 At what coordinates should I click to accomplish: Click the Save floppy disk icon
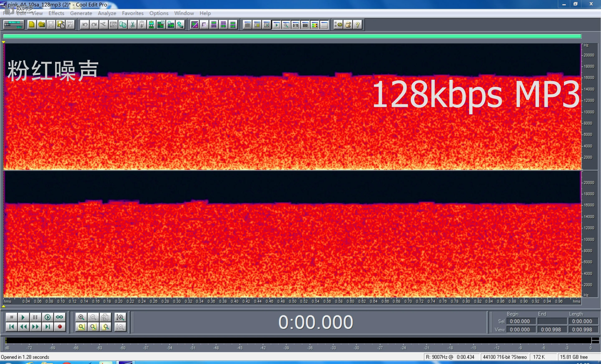[x=51, y=25]
